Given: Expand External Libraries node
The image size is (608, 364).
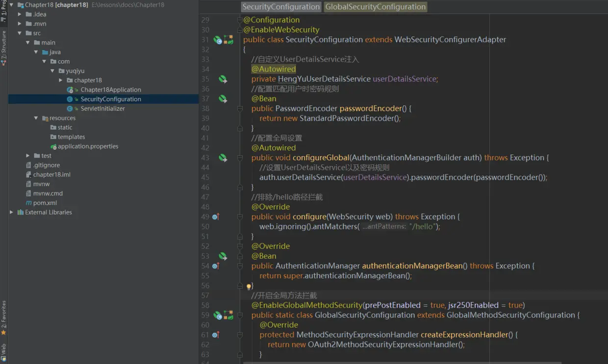Looking at the screenshot, I should click(12, 212).
